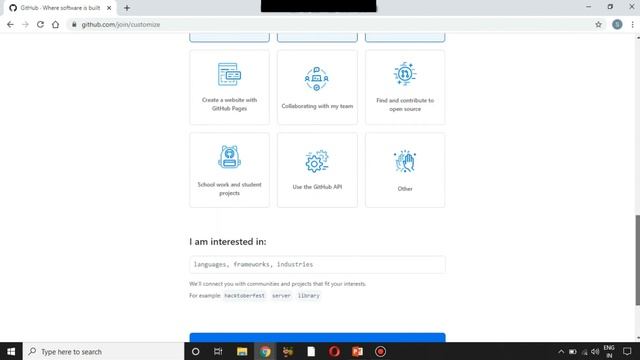Image resolution: width=640 pixels, height=360 pixels.
Task: Show hidden system tray icons
Action: [561, 351]
